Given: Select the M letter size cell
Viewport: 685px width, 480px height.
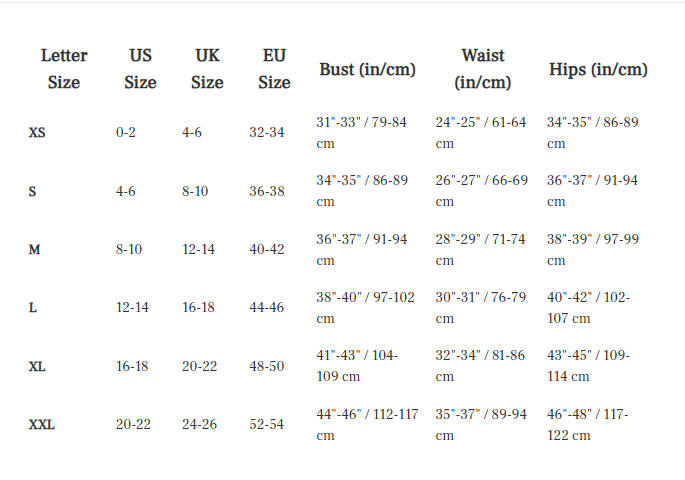Looking at the screenshot, I should tap(35, 250).
